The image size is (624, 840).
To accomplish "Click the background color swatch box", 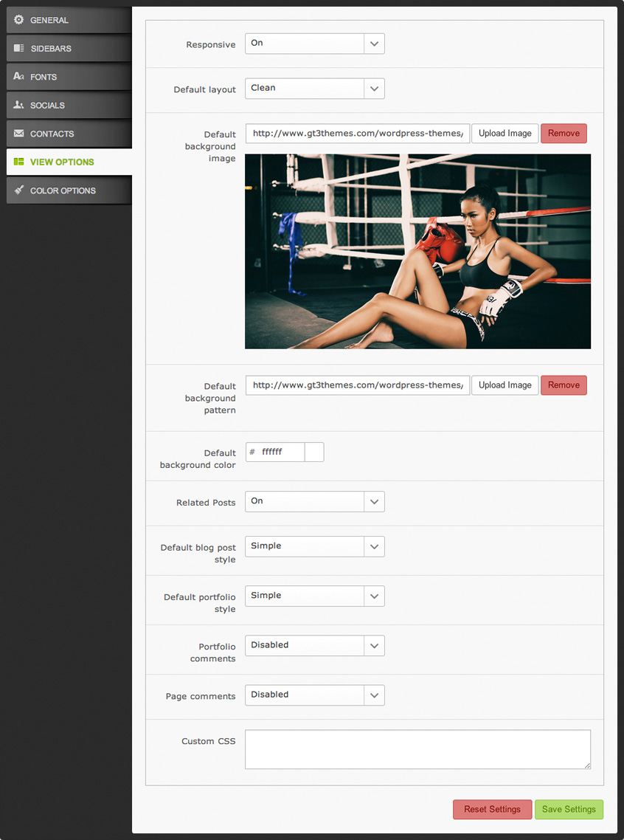I will (x=314, y=452).
